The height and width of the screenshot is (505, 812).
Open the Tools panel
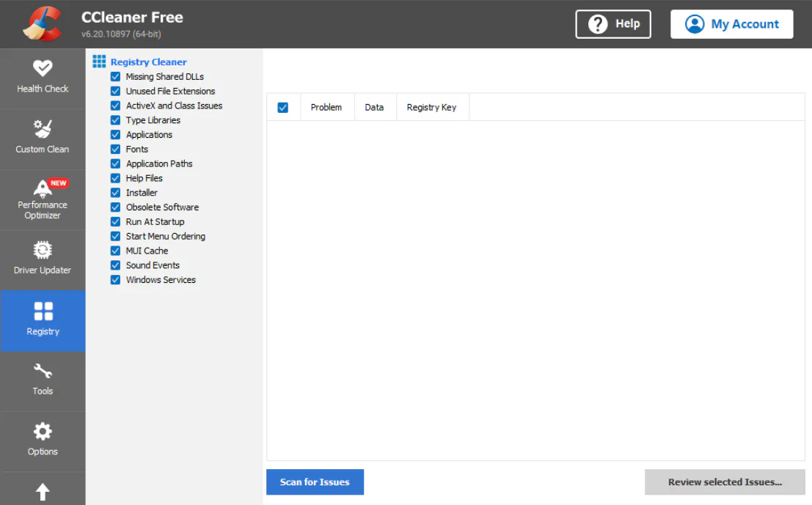[43, 381]
